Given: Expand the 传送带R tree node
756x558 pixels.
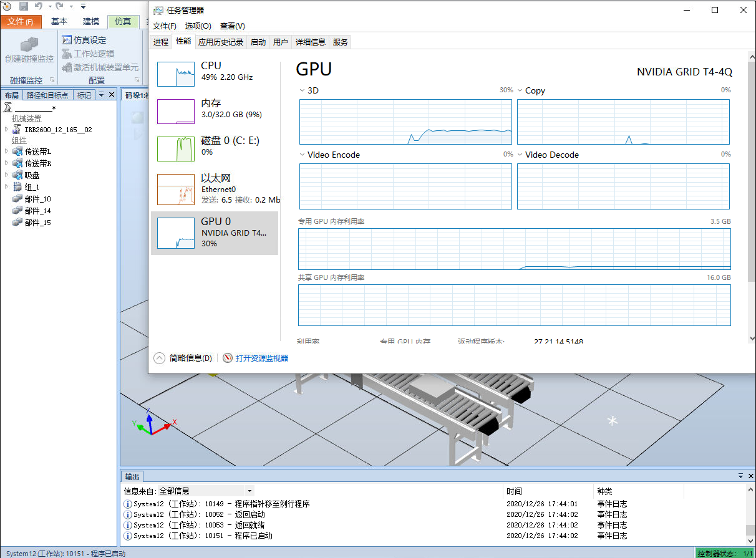Looking at the screenshot, I should pyautogui.click(x=6, y=163).
